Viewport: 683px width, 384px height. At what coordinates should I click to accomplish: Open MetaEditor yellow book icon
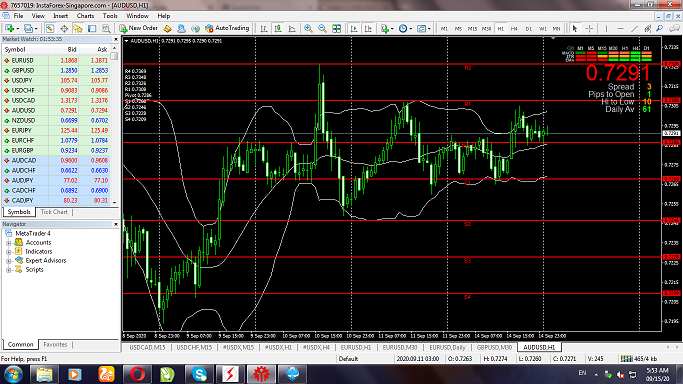tap(167, 28)
